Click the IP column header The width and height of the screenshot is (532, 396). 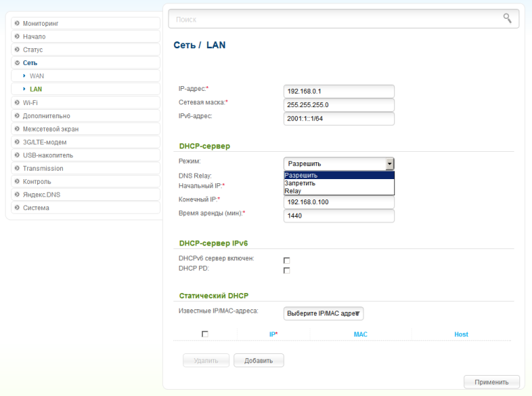tap(273, 334)
